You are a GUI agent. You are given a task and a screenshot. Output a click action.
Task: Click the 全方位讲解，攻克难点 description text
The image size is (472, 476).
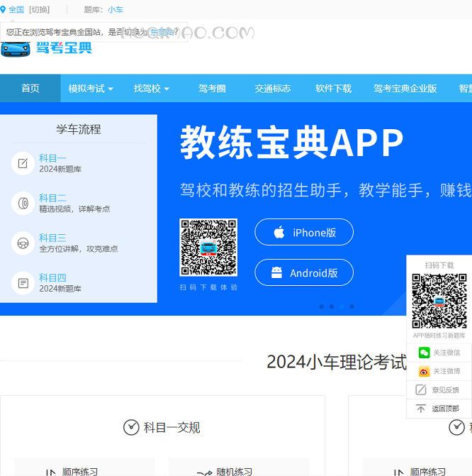click(x=79, y=249)
